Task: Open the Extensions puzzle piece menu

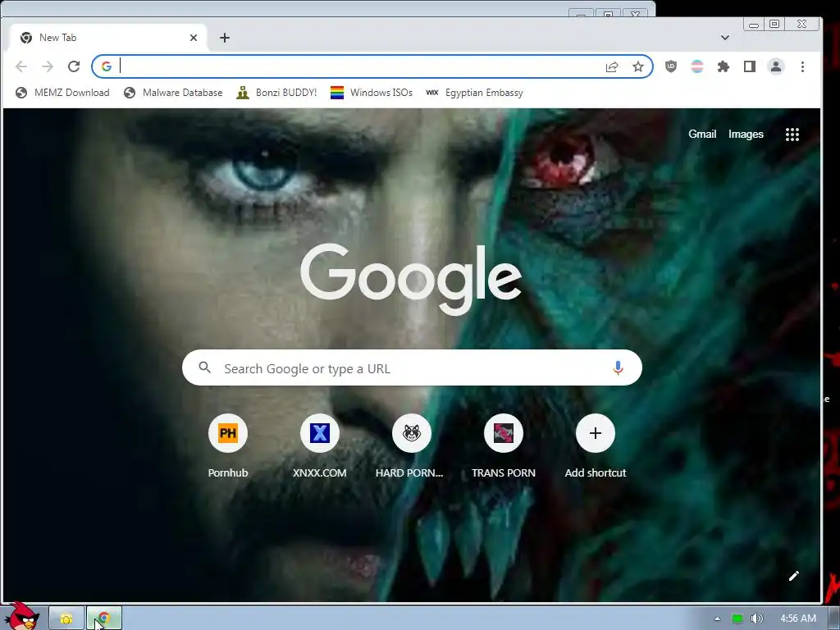Action: coord(724,66)
